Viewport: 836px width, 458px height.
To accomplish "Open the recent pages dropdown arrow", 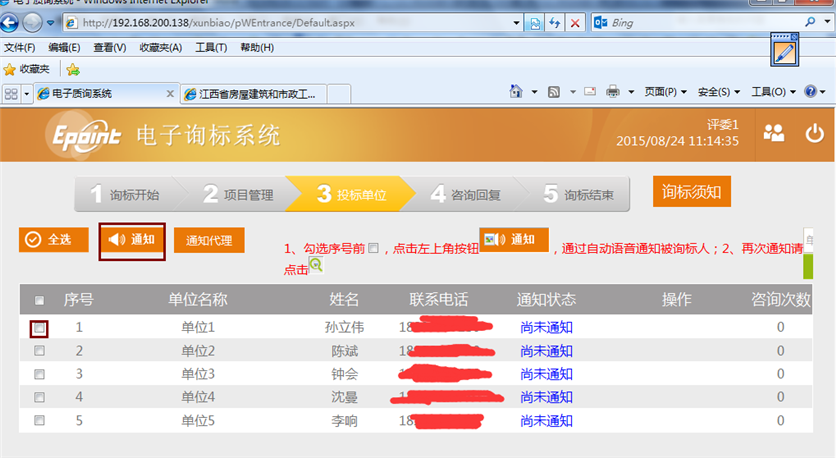I will [51, 23].
